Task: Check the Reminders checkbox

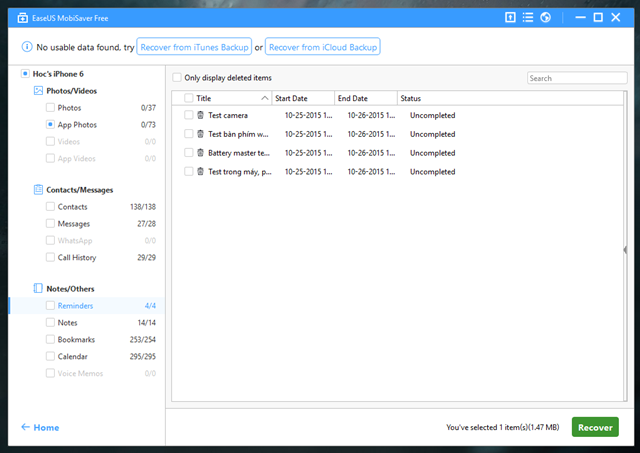Action: click(50, 305)
